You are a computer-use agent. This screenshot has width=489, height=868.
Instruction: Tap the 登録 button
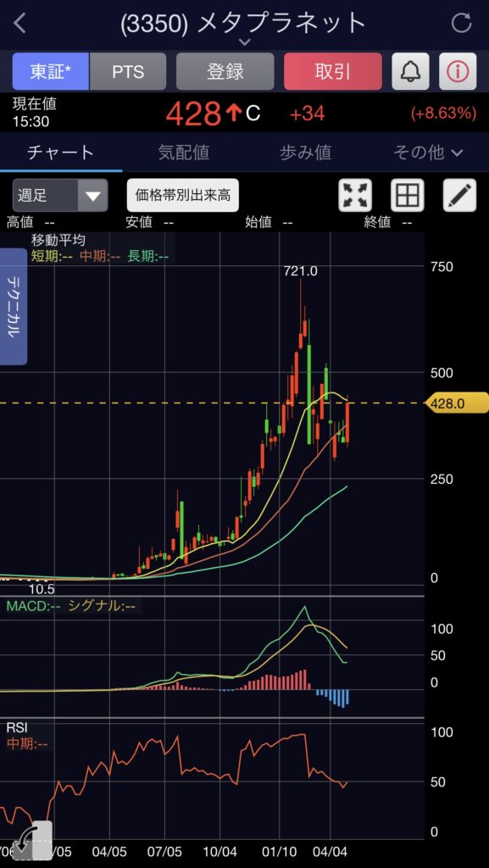pyautogui.click(x=225, y=71)
